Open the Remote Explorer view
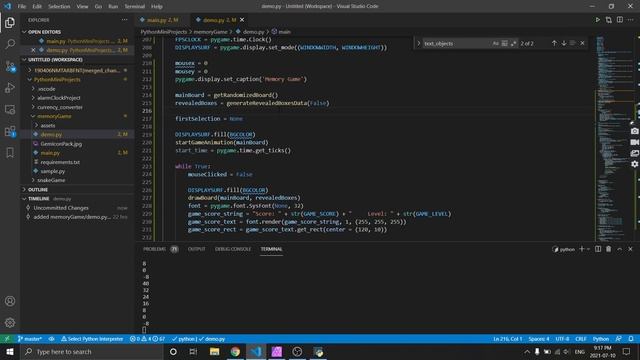 tap(10, 109)
